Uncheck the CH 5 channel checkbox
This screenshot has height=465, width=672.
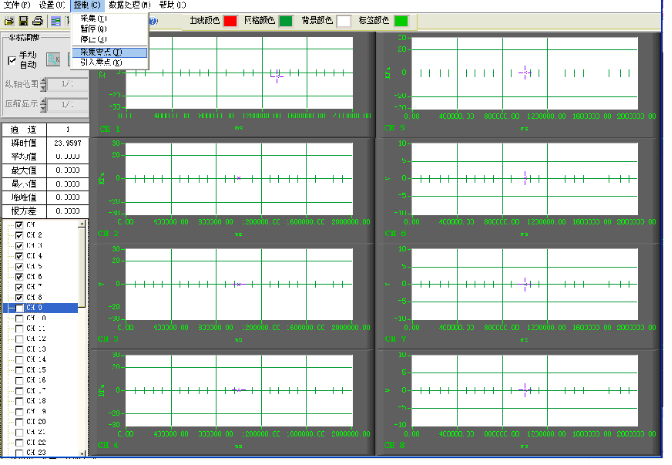[x=19, y=267]
